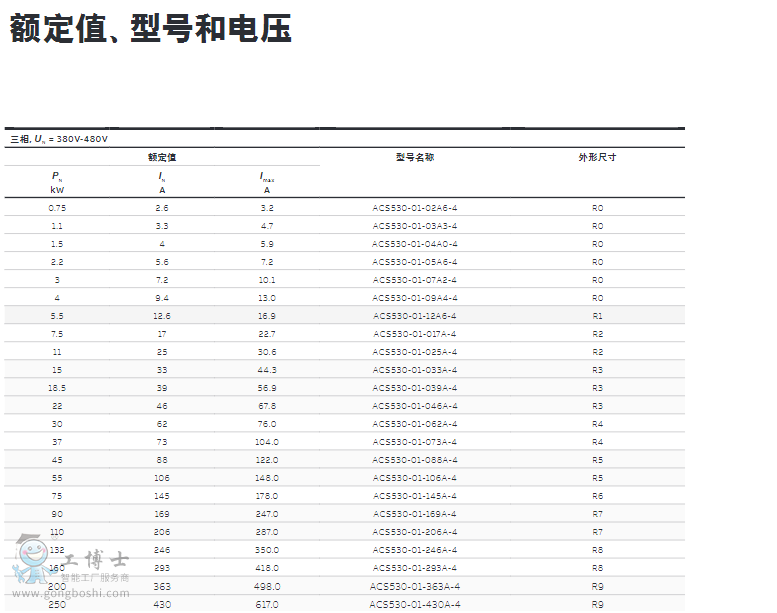Image resolution: width=777 pixels, height=613 pixels.
Task: Click the 额定值、型号和电压 page heading
Action: [151, 28]
